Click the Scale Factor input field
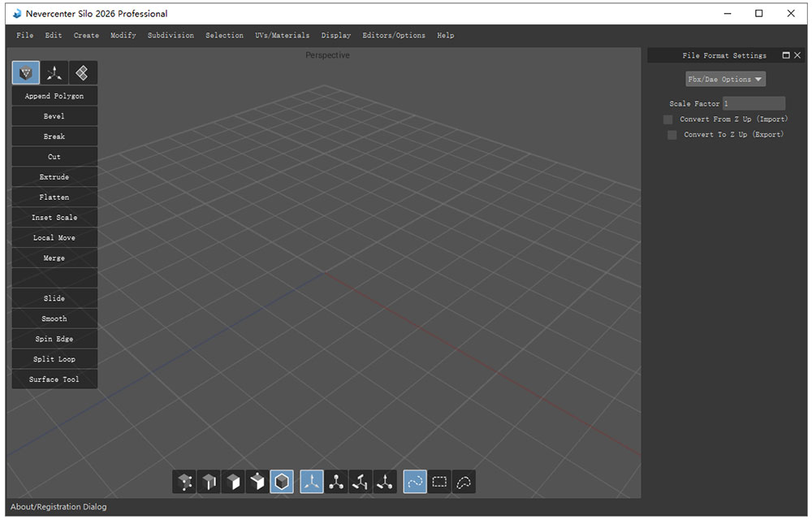The image size is (812, 520). coord(754,103)
